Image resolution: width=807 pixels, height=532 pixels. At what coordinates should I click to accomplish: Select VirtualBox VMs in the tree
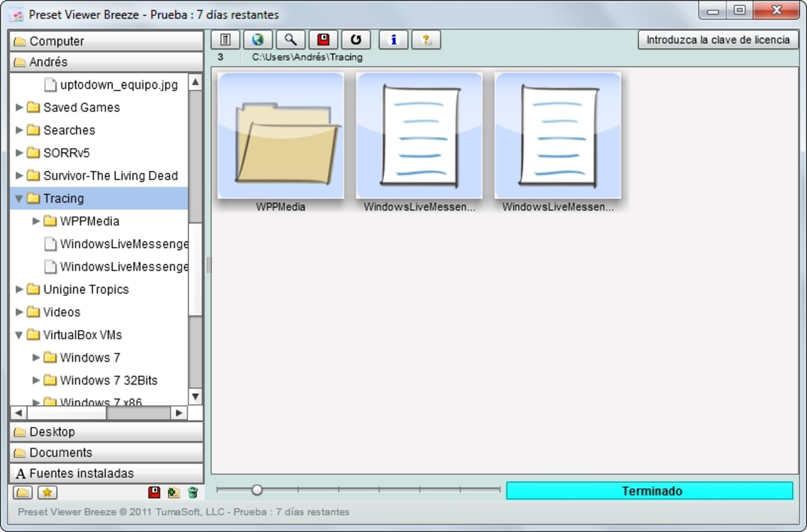tap(82, 334)
